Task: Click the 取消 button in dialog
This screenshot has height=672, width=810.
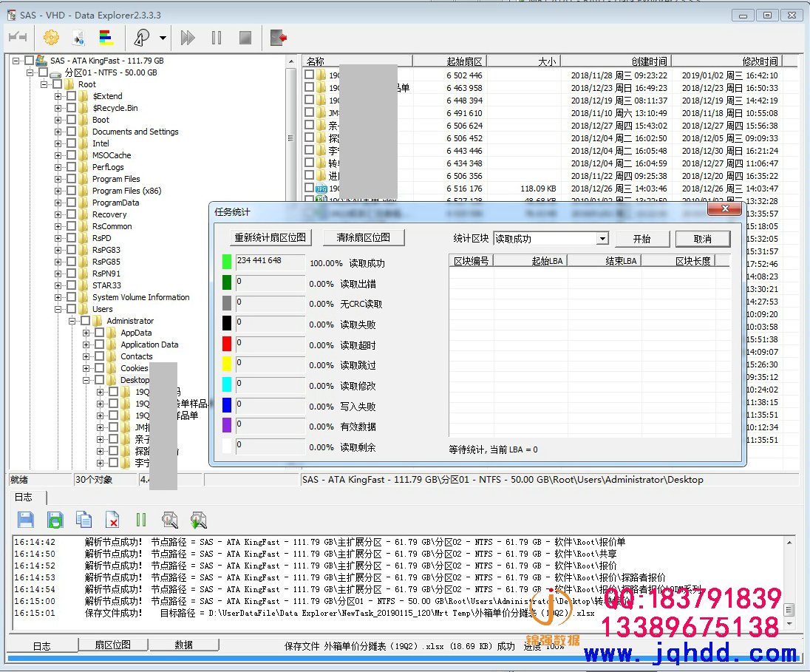Action: pos(703,239)
